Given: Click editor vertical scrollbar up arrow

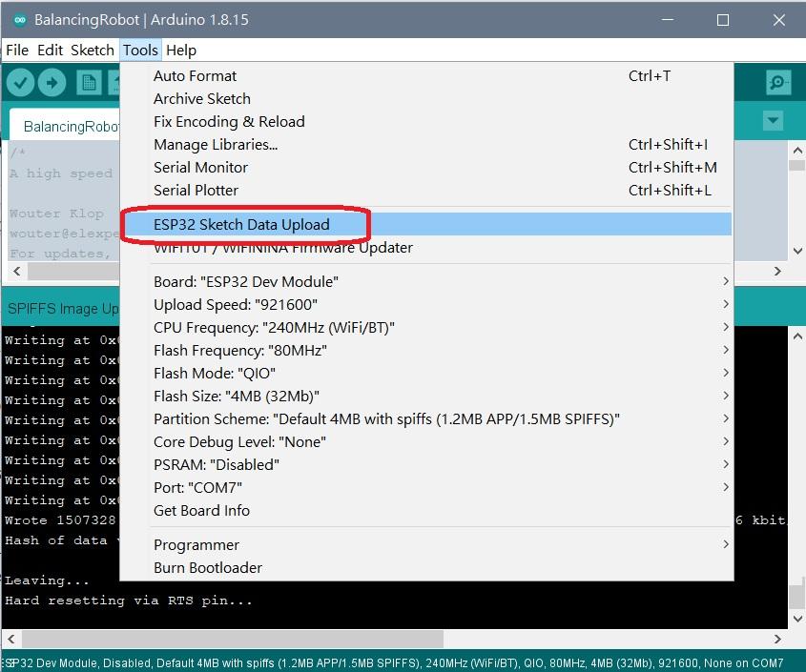Looking at the screenshot, I should point(797,151).
